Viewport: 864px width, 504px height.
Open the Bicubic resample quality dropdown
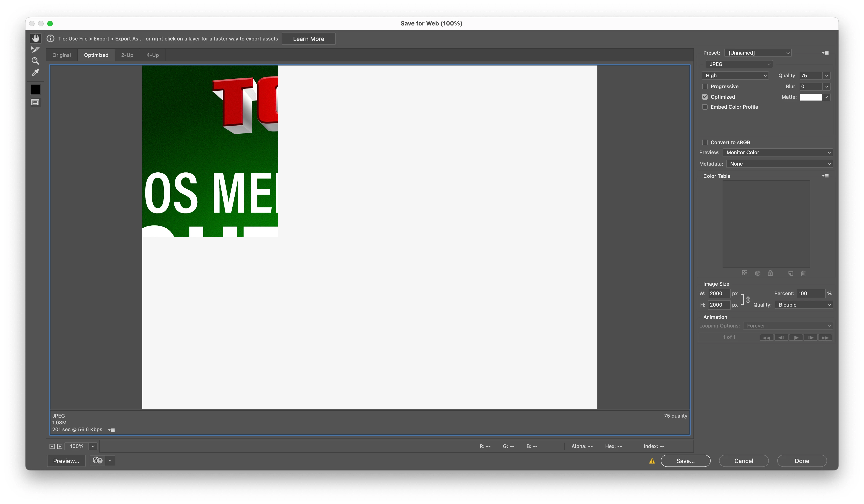(803, 305)
